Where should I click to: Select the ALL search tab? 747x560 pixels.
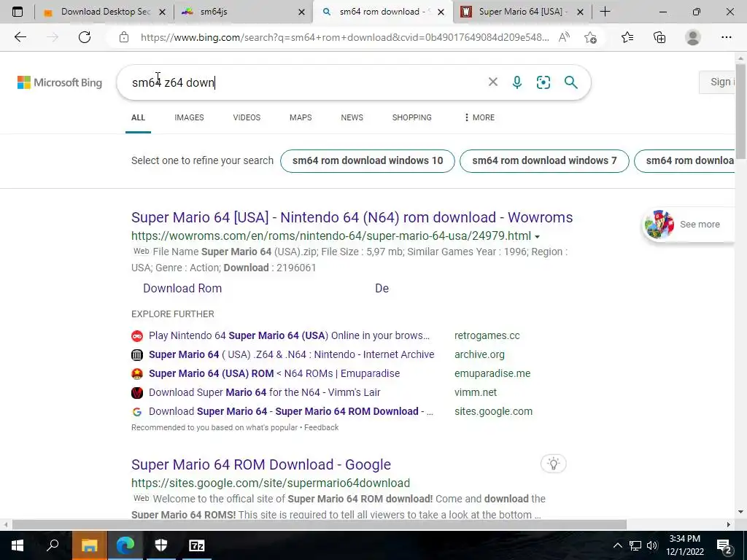point(138,117)
